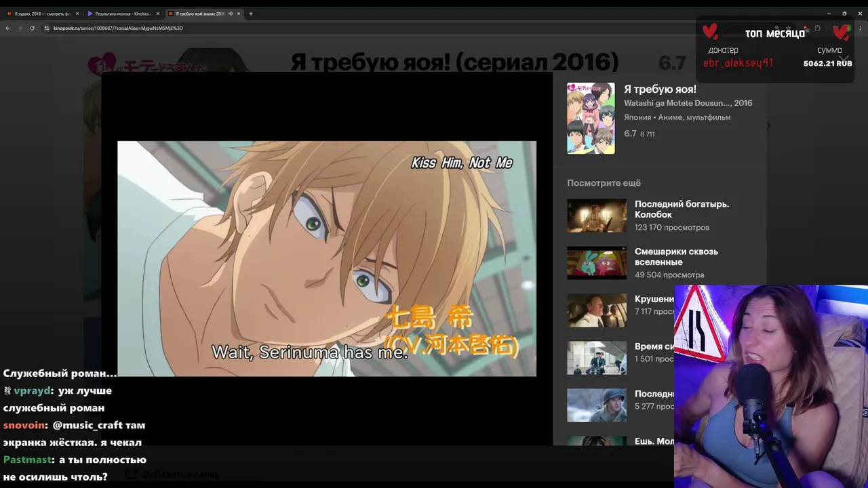Image resolution: width=868 pixels, height=488 pixels.
Task: Open the 'Смешарики сквозь вселенные' title link
Action: coord(676,257)
